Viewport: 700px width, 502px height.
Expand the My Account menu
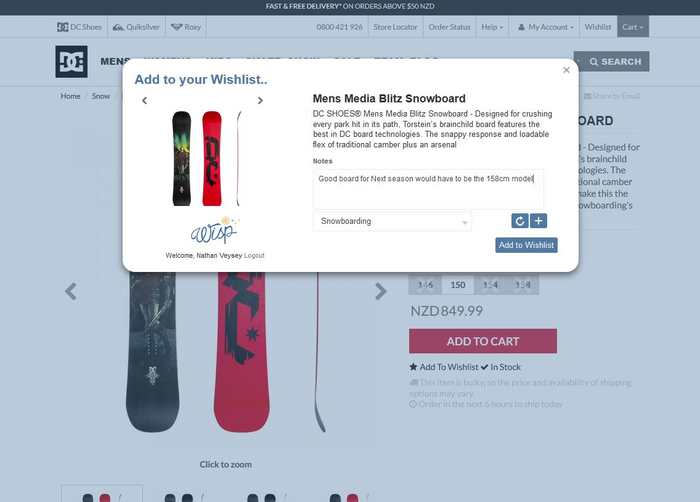(x=545, y=27)
